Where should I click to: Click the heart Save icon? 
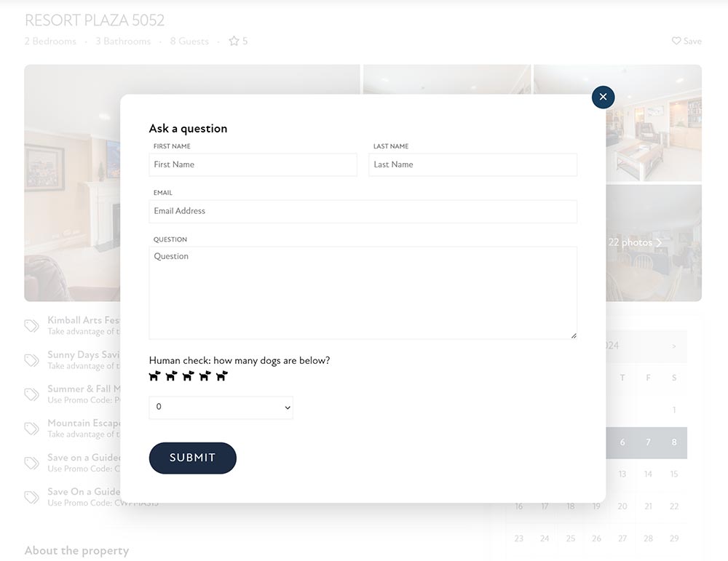tap(677, 41)
